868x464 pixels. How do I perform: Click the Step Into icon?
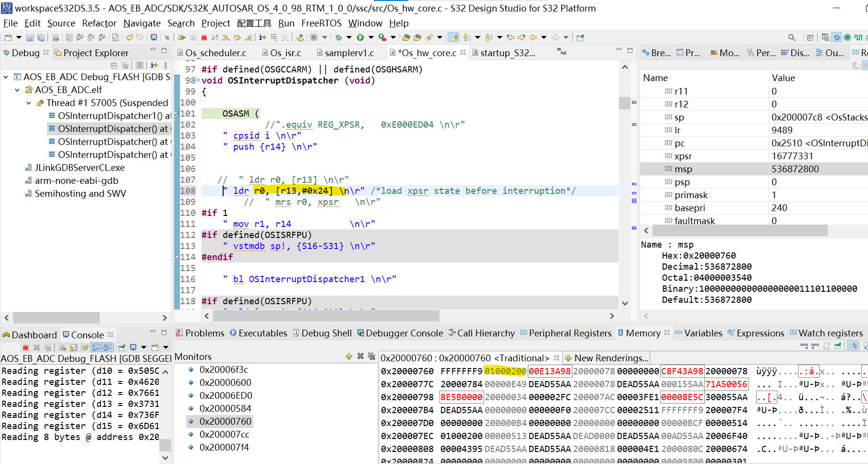(x=226, y=37)
